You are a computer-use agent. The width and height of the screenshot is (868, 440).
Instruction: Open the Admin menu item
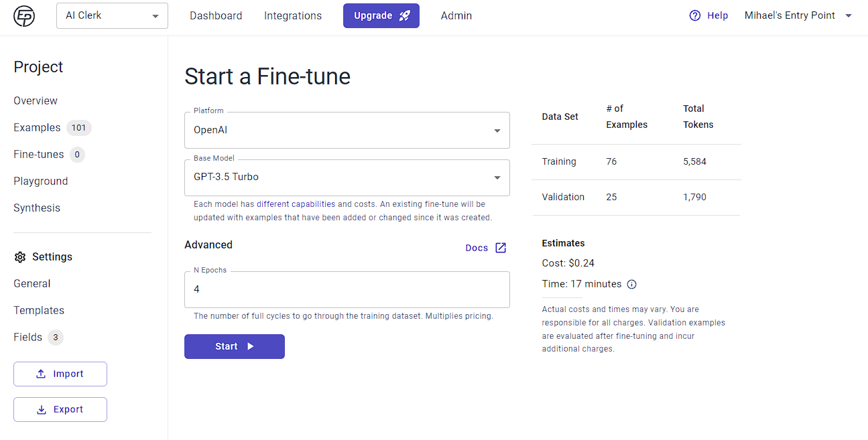tap(456, 15)
